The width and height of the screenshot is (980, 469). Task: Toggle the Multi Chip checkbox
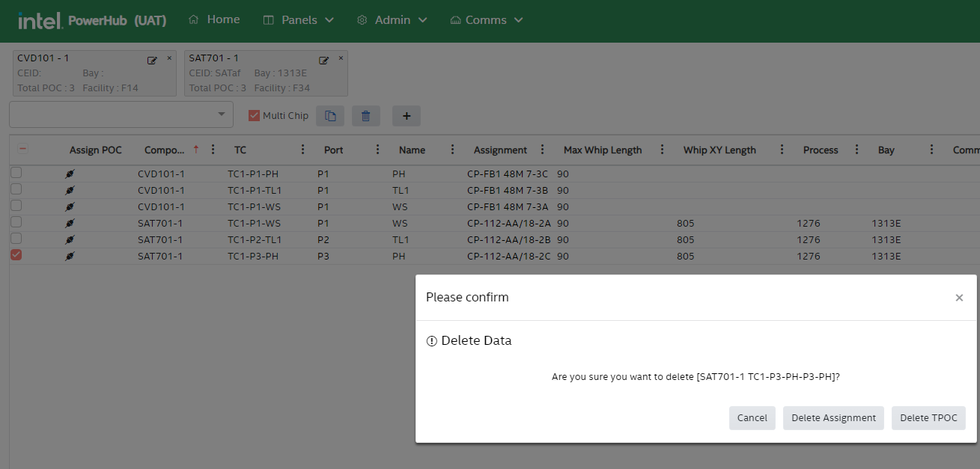(x=255, y=116)
